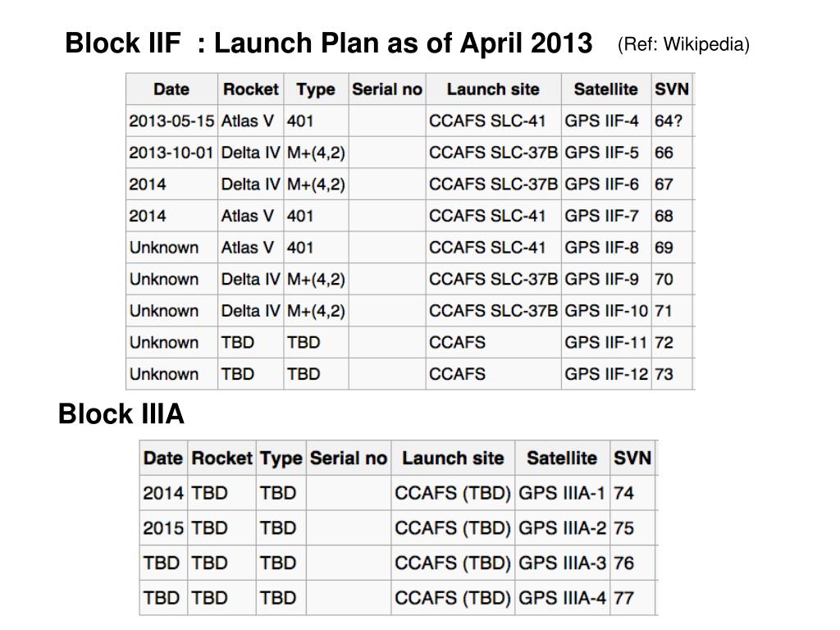
Task: Click the GPS IIIA-1 satellite cell
Action: [x=562, y=493]
